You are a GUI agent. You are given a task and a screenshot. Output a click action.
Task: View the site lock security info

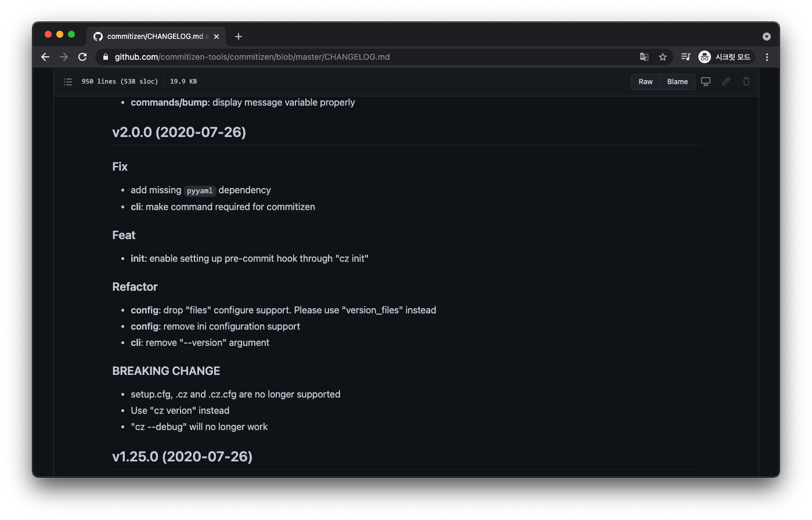[105, 57]
